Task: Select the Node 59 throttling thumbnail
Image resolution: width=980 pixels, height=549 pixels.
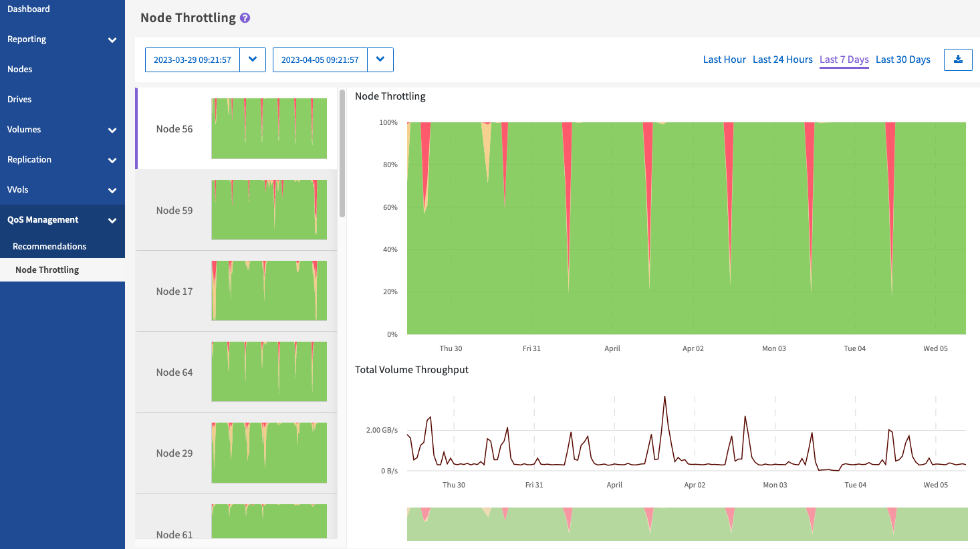Action: pyautogui.click(x=269, y=210)
